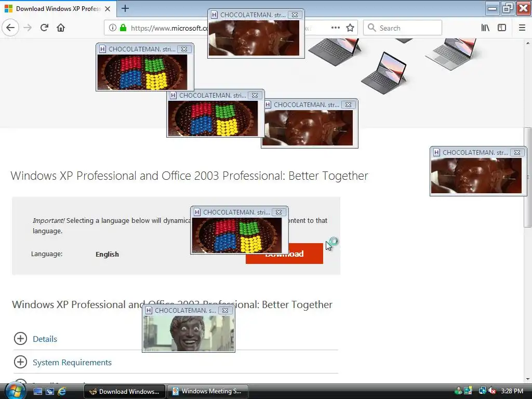The width and height of the screenshot is (532, 399).
Task: Click Show Desktop quick launch icon
Action: click(38, 391)
